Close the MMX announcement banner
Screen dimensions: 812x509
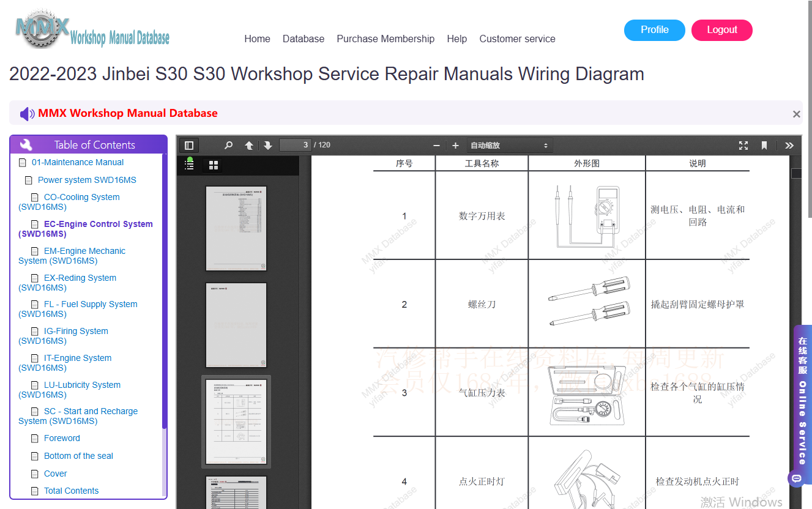pyautogui.click(x=796, y=114)
